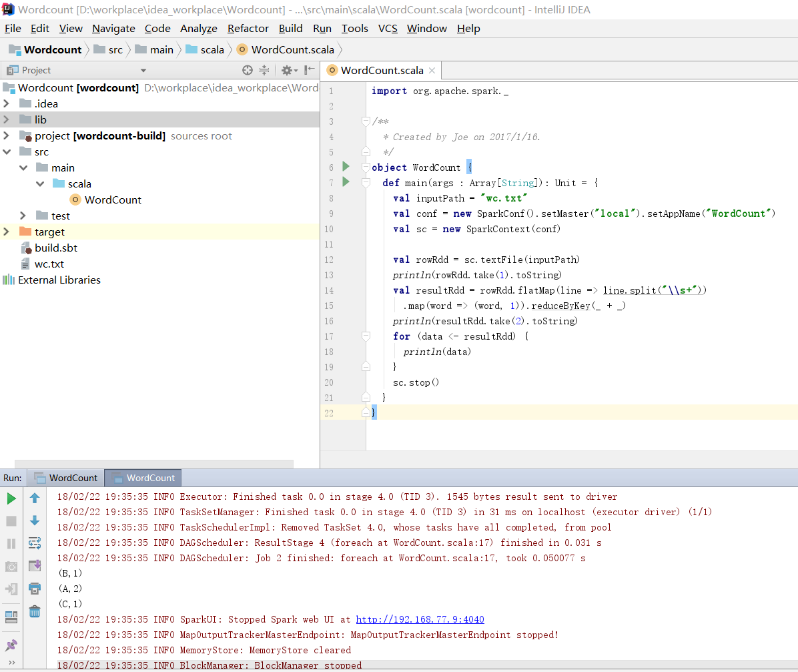Collapse the src folder
This screenshot has width=798, height=672.
7,151
